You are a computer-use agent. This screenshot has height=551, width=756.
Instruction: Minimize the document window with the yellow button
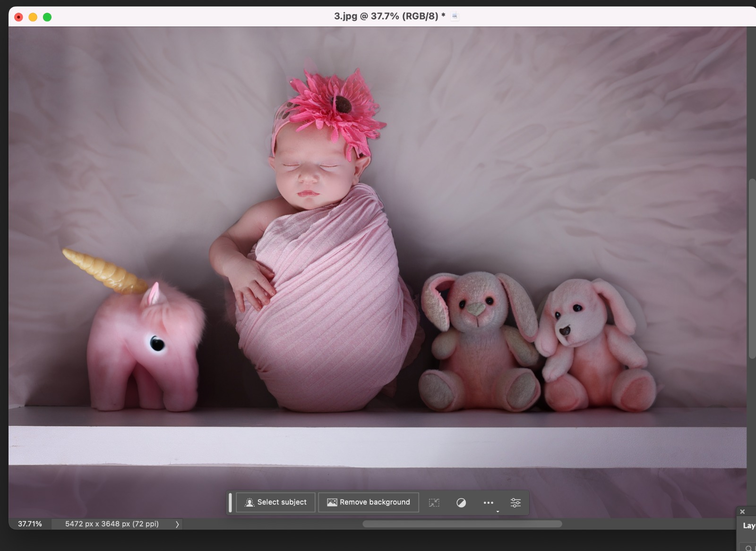tap(33, 17)
